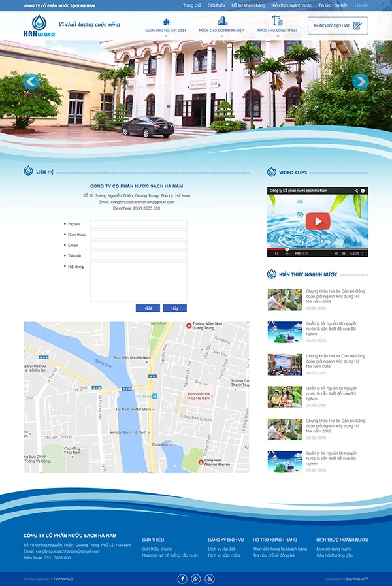Click the Đăng ký dịch vụ button
Viewport: 392px width, 586px height.
338,25
